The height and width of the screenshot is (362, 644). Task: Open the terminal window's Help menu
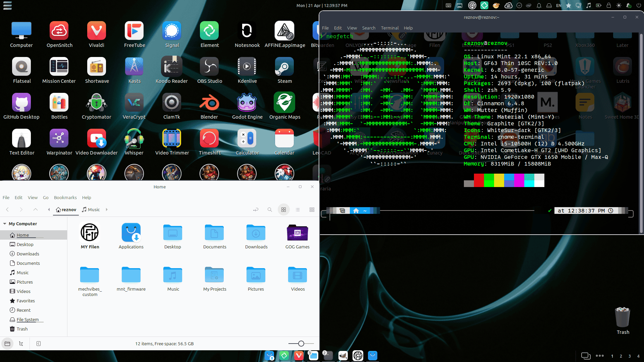[x=408, y=28]
